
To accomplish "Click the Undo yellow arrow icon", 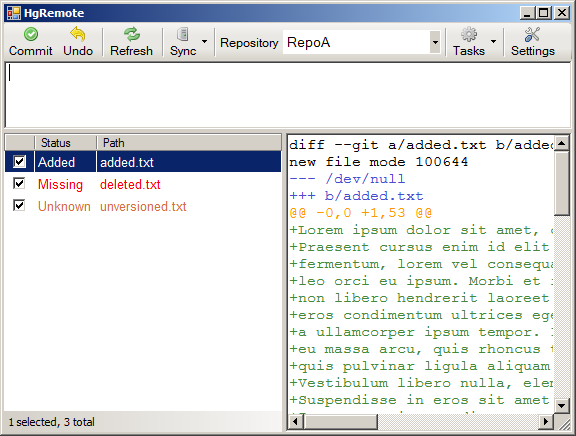I will point(78,34).
